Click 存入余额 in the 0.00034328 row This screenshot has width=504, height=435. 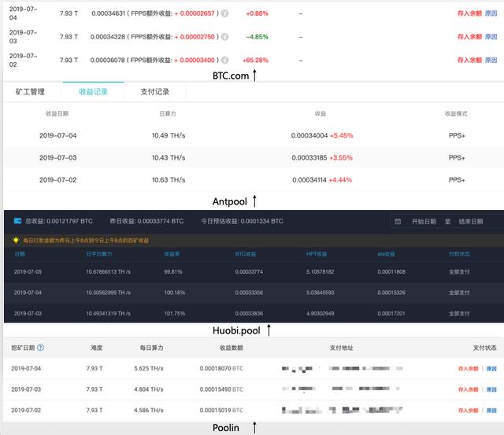[469, 37]
